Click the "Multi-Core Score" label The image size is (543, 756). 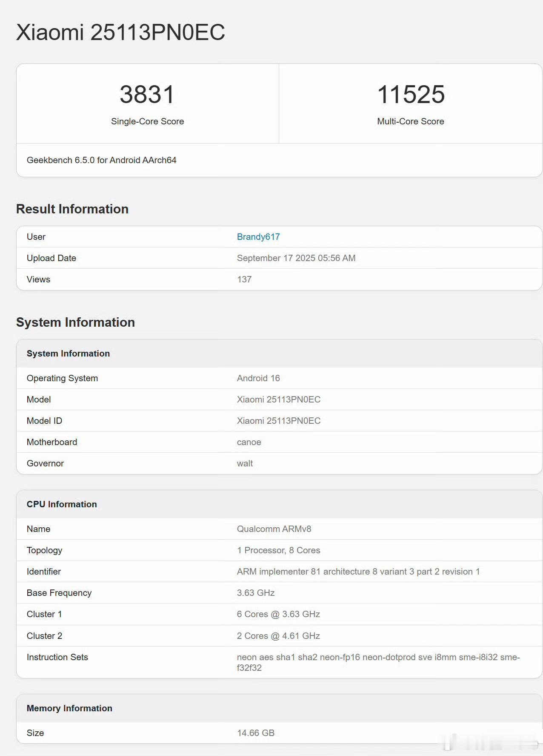(x=411, y=121)
